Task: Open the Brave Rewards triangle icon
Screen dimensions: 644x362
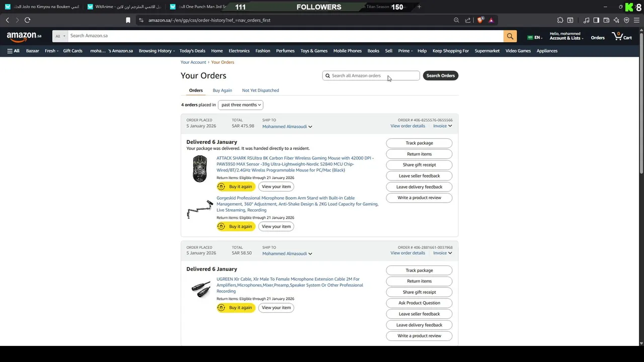Action: click(x=491, y=20)
